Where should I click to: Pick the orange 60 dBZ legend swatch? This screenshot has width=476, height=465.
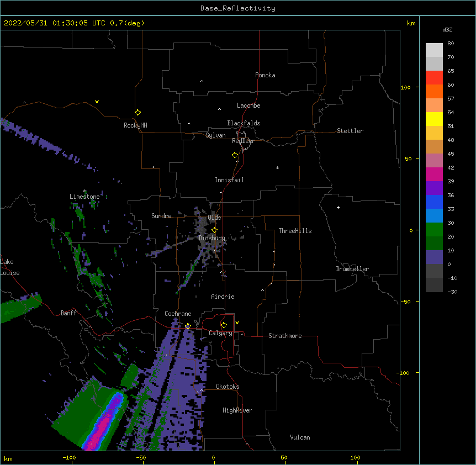(x=434, y=91)
